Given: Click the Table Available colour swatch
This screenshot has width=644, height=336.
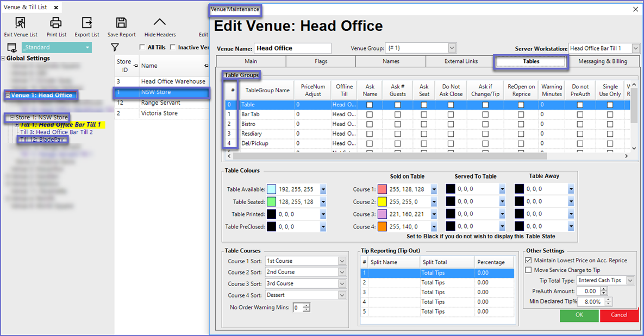Looking at the screenshot, I should pyautogui.click(x=272, y=189).
